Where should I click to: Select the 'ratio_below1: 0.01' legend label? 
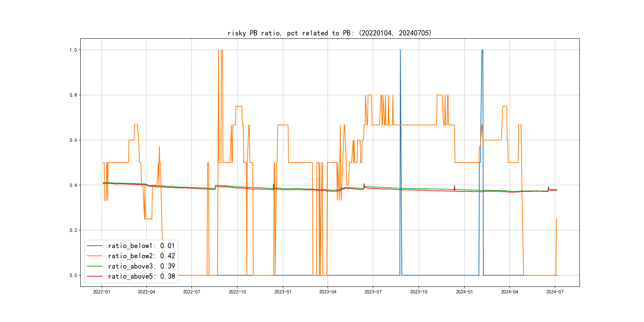pyautogui.click(x=141, y=246)
